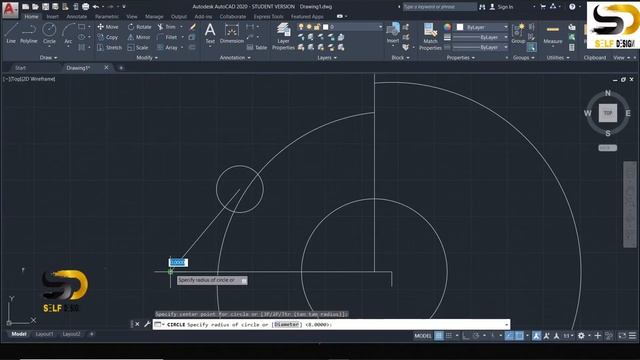Click the Plot printer icon

[85, 7]
